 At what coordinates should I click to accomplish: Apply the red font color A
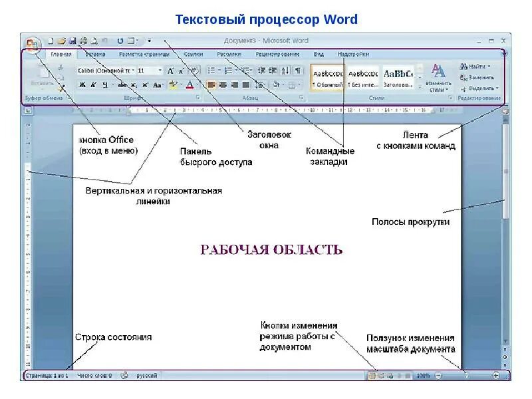(190, 85)
